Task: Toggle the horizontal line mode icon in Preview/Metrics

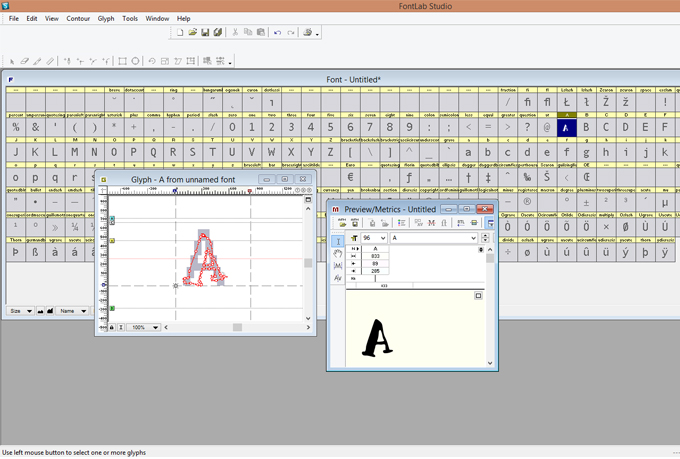Action: [474, 223]
